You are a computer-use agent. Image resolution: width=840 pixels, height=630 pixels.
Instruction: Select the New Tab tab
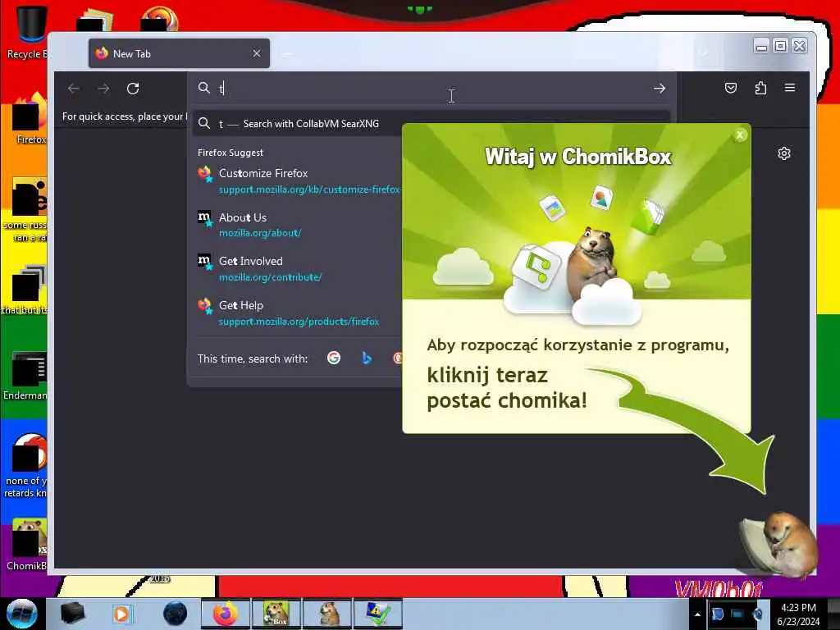(x=179, y=53)
